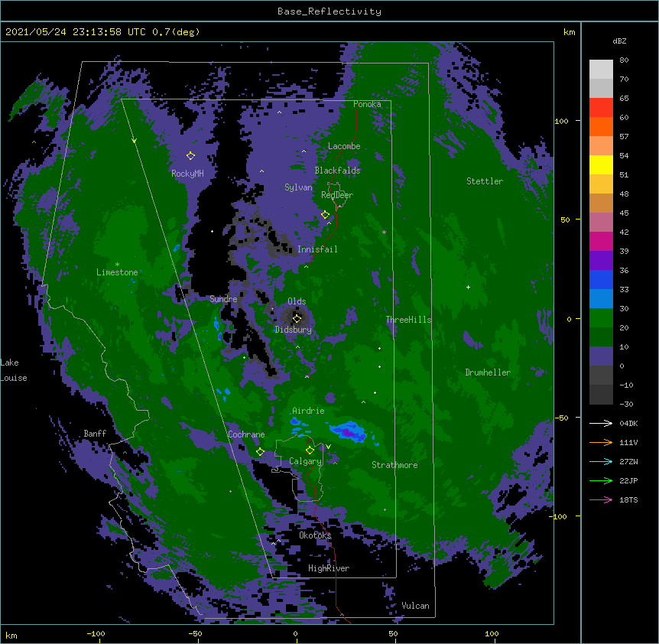Click the white plus marker south of Stettler
Image resolution: width=659 pixels, height=644 pixels.
click(x=468, y=287)
